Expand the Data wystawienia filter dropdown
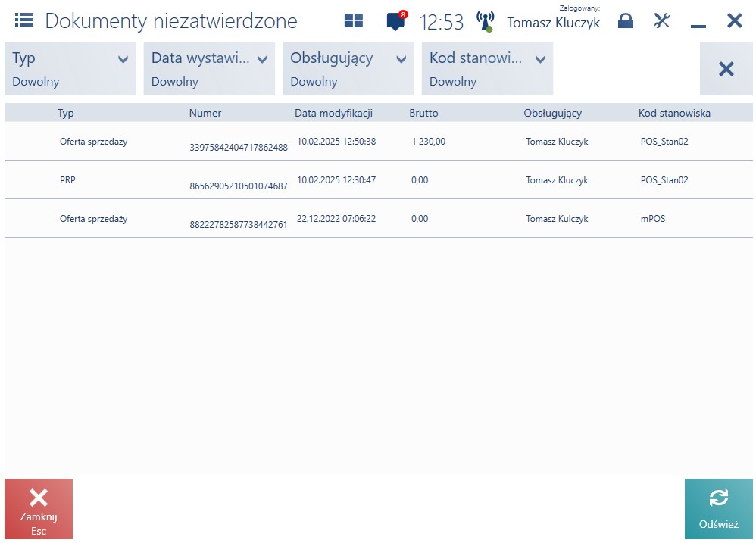The height and width of the screenshot is (543, 756). click(x=209, y=69)
